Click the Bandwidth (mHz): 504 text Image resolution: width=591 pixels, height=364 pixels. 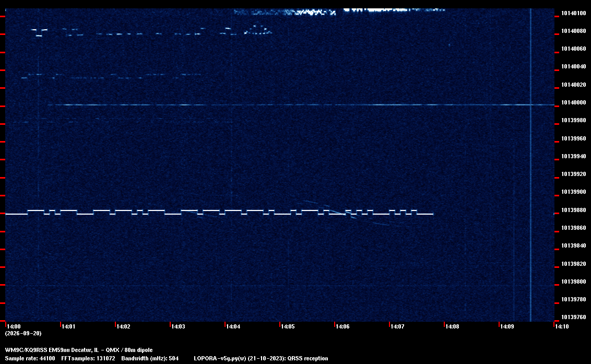tap(150, 358)
